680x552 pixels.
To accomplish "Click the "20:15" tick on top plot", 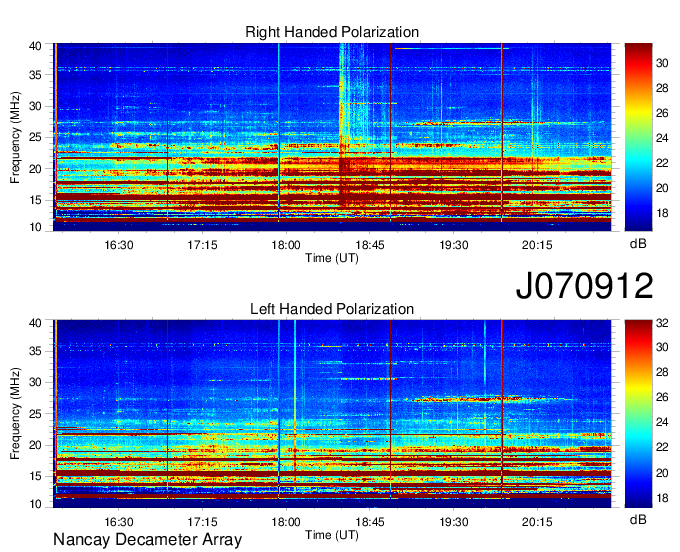I will click(x=537, y=245).
